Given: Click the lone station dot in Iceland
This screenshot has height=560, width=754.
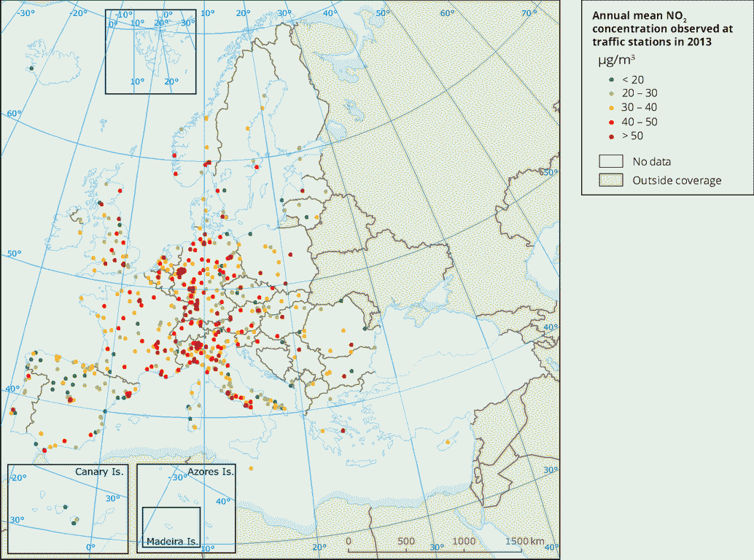Looking at the screenshot, I should [31, 69].
